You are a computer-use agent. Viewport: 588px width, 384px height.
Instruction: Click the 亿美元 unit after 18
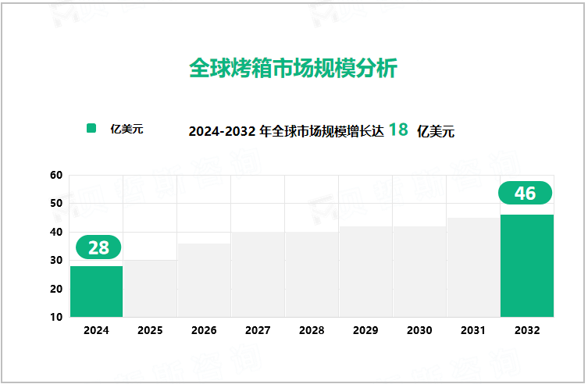point(436,131)
